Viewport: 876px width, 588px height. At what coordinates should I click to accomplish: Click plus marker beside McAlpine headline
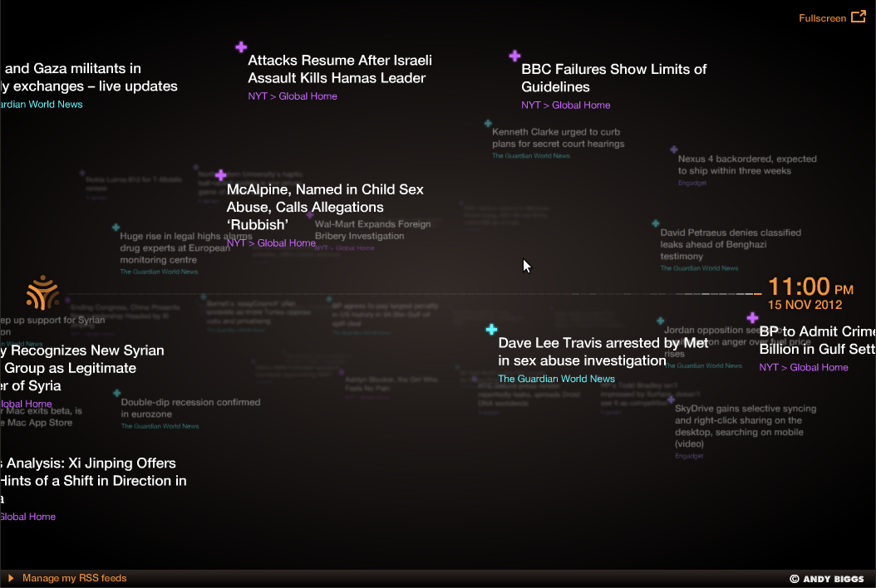(221, 175)
